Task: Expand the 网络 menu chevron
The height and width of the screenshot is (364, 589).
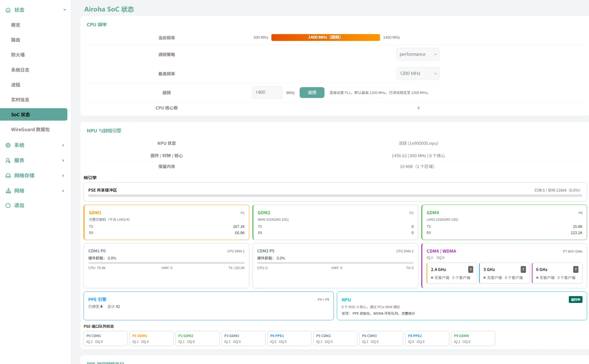Action: click(x=63, y=191)
